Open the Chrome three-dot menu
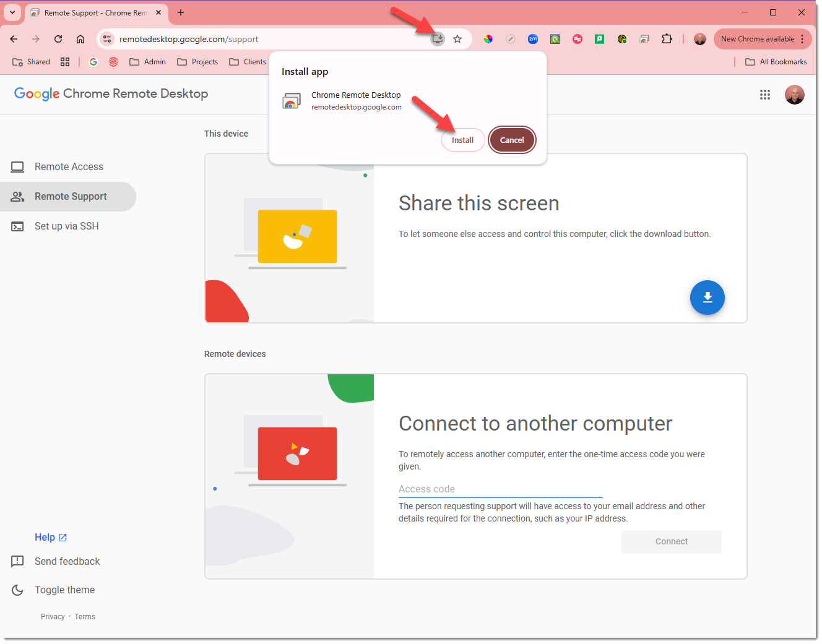Screen dimensions: 822x644 pyautogui.click(x=802, y=39)
